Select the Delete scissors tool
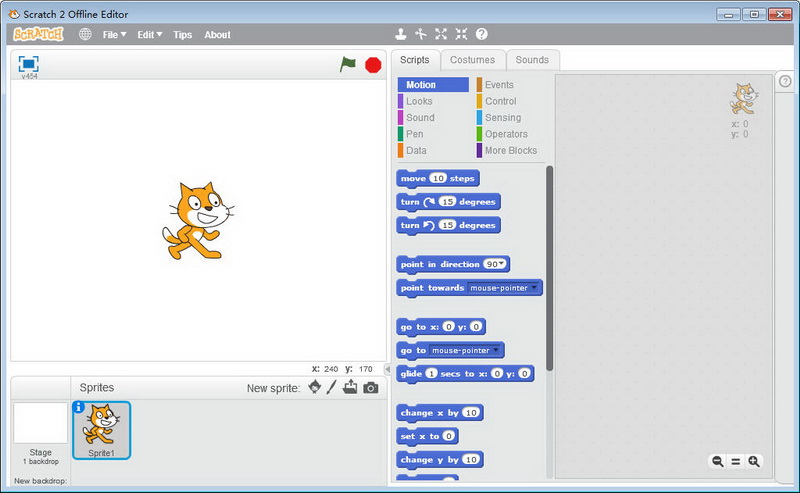 [x=420, y=34]
